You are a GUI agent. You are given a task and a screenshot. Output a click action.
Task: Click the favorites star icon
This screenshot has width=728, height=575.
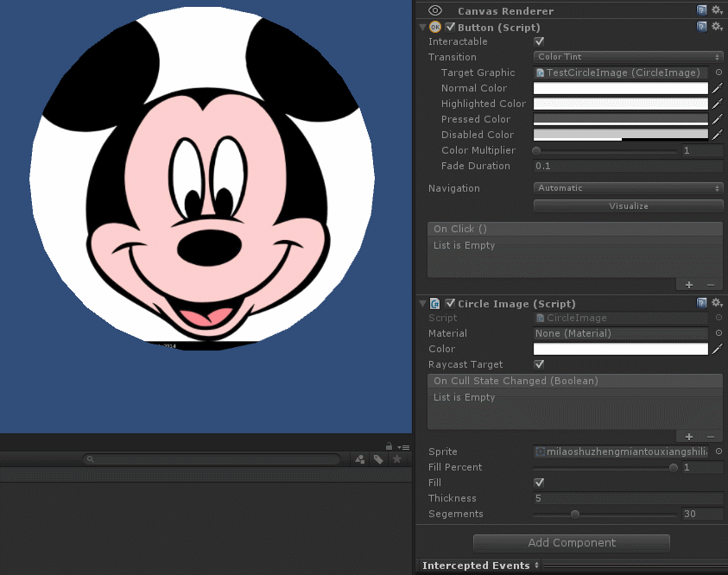[397, 459]
